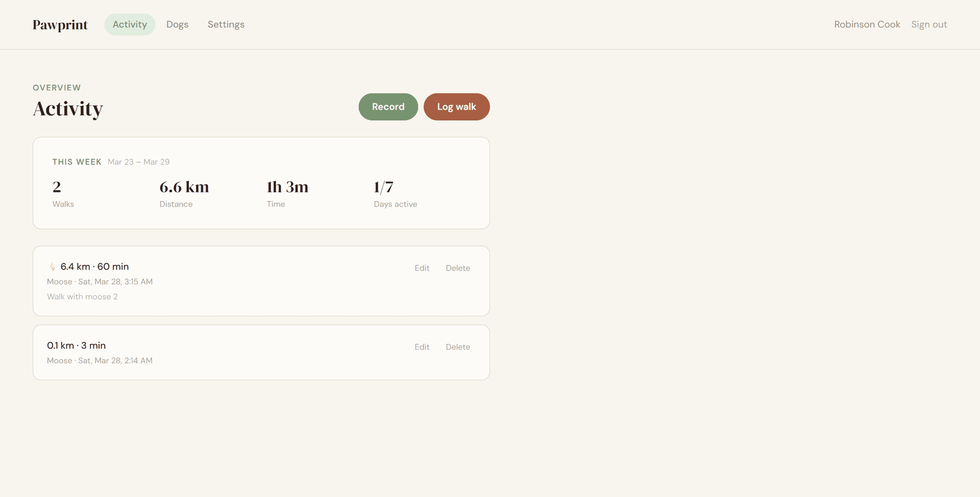Click the GPS route icon on the 6.4 km walk

53,266
